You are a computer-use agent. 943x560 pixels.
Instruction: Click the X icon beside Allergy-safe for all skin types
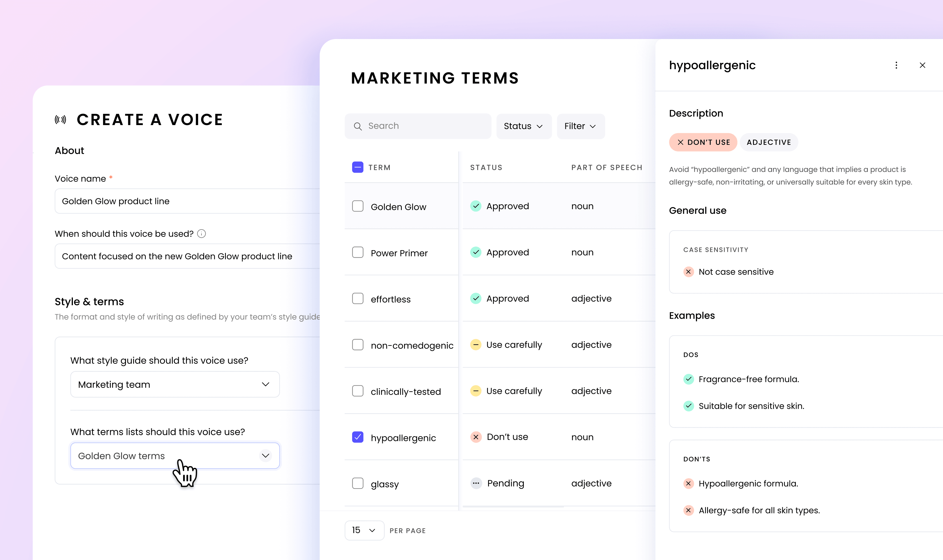(688, 510)
